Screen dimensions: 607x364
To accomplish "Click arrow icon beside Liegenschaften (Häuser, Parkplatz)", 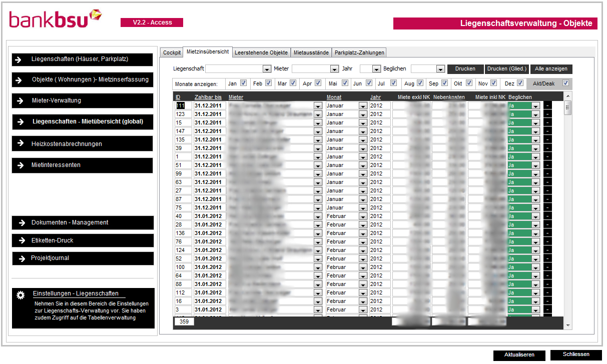I will pos(19,59).
